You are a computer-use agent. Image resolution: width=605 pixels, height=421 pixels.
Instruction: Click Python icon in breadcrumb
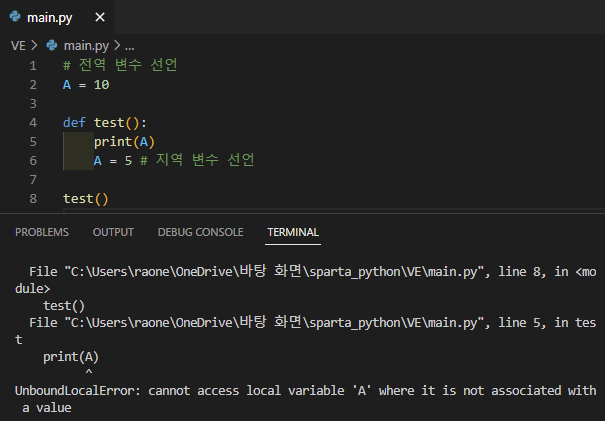coord(52,46)
